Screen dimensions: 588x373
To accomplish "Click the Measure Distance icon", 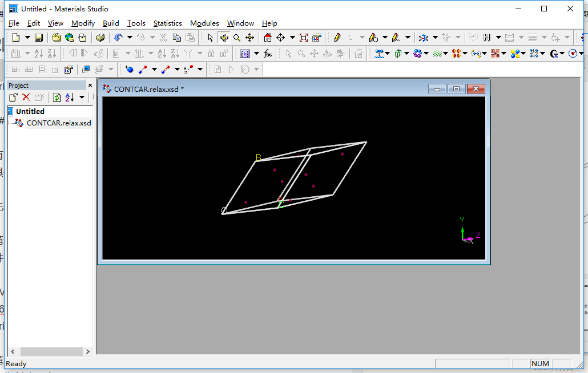I will [x=143, y=69].
